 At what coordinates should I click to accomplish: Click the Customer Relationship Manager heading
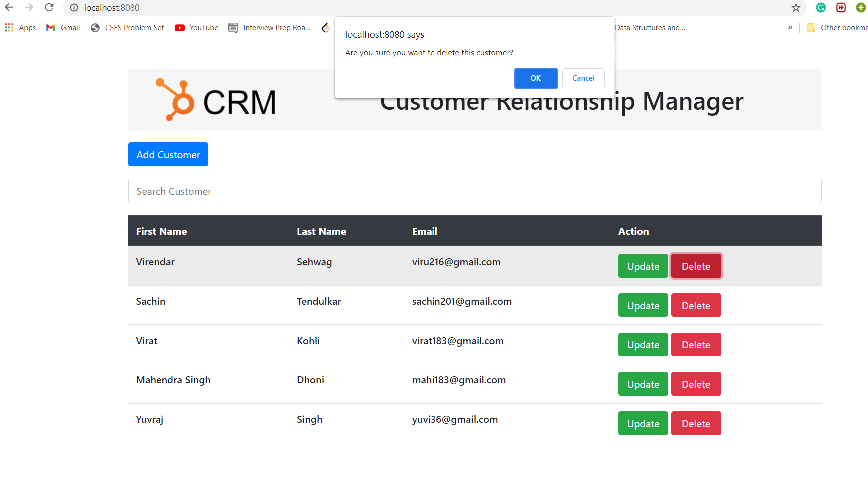click(561, 101)
